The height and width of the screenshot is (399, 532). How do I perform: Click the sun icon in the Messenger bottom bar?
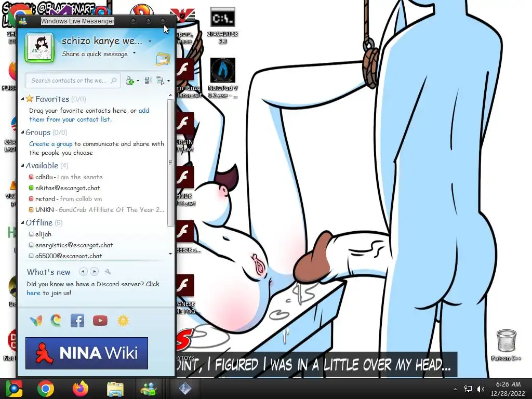[x=123, y=321]
